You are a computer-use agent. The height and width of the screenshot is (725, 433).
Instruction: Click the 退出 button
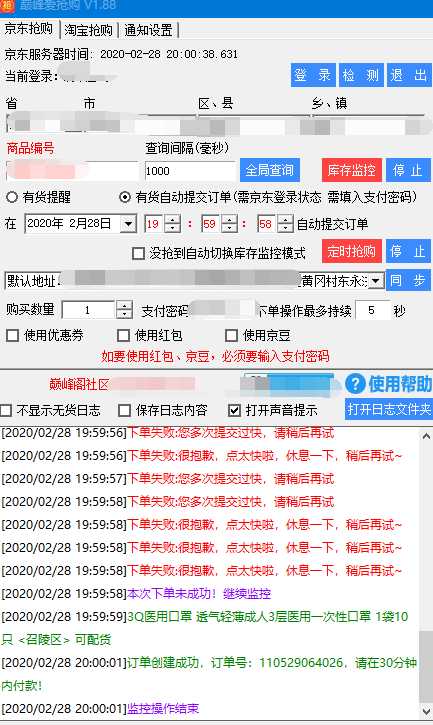[x=409, y=75]
